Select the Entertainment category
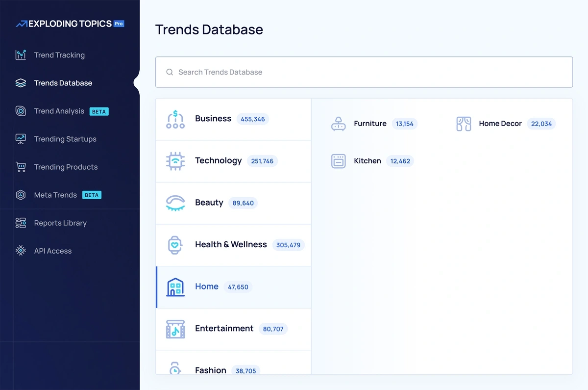Screen dimensions: 588x390 click(x=233, y=329)
